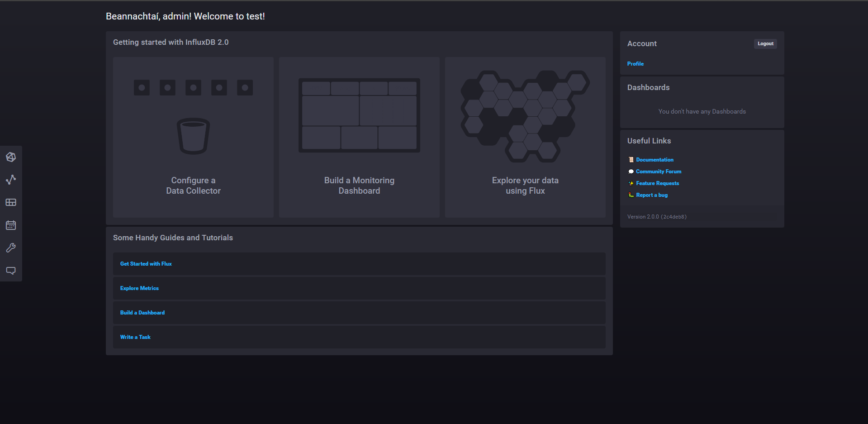Open the Feature Requests link
The image size is (868, 424).
(657, 183)
